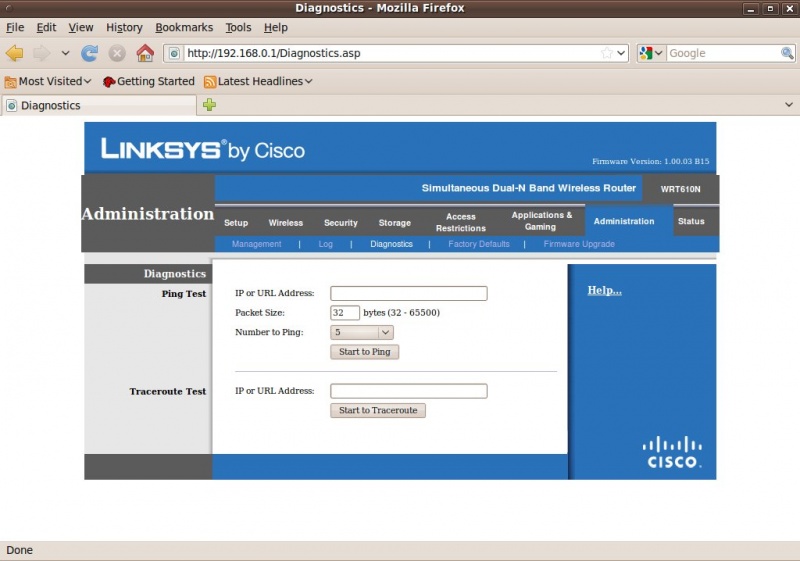800x561 pixels.
Task: Expand the Number to Ping dropdown
Action: (362, 332)
